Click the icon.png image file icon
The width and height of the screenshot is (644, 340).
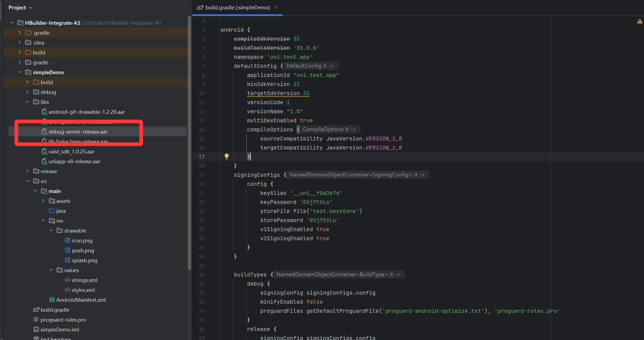click(x=67, y=240)
